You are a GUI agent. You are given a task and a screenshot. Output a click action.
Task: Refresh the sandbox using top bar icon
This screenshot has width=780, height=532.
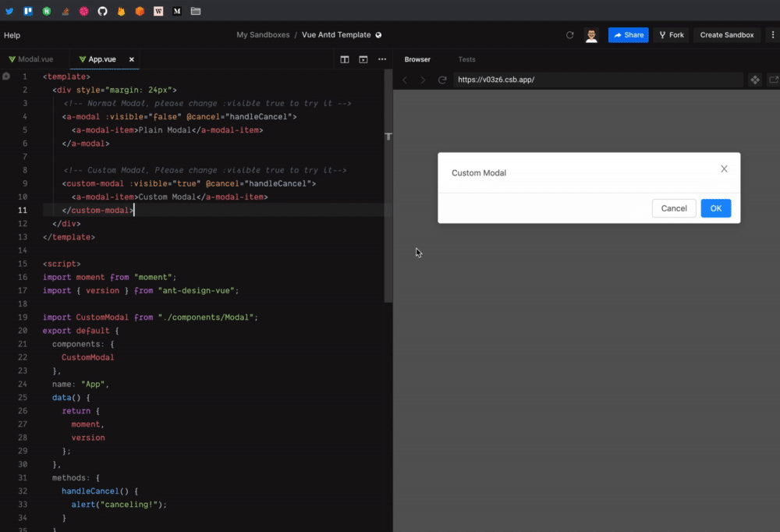[x=570, y=35]
